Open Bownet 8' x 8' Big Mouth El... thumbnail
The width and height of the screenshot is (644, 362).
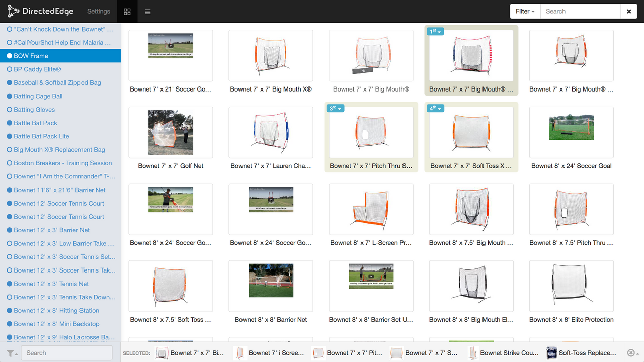pyautogui.click(x=471, y=286)
